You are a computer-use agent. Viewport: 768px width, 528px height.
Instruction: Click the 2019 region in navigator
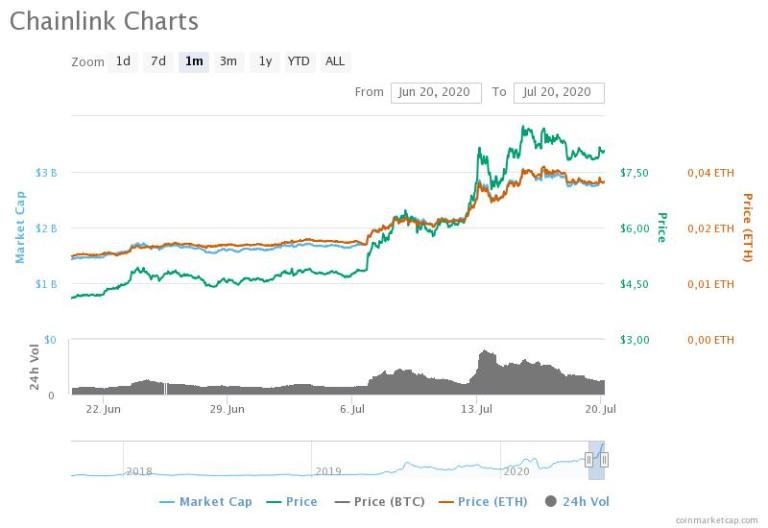click(328, 471)
